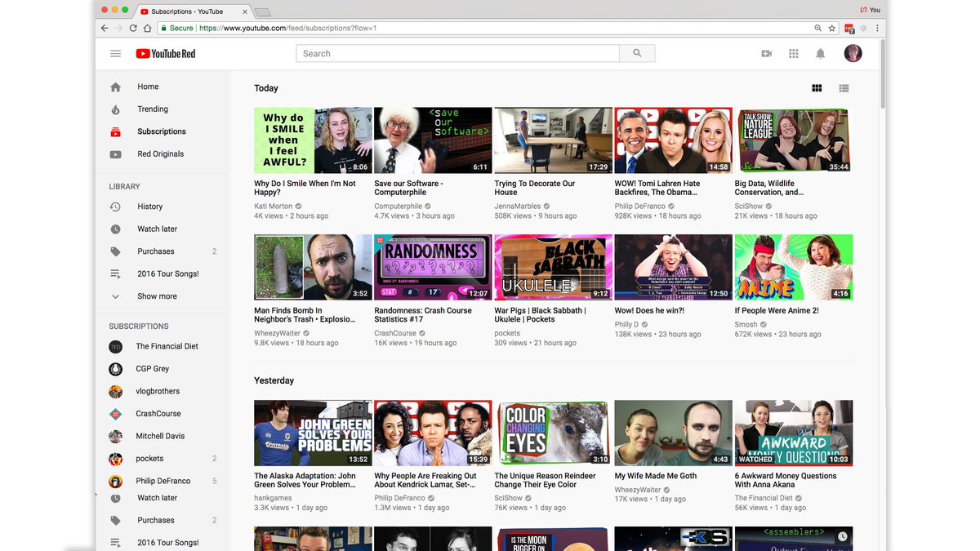Click the search magnifier button
980x551 pixels.
(637, 54)
